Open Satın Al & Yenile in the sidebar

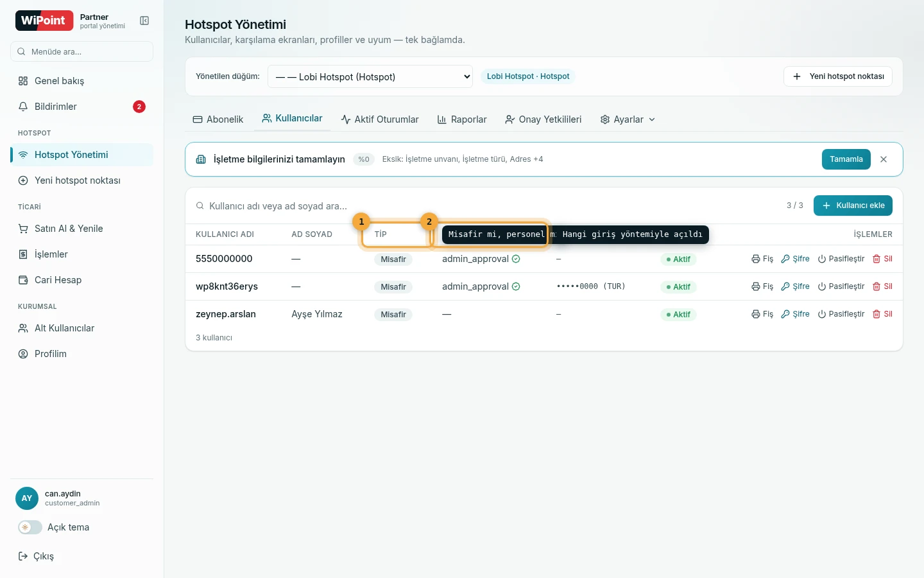coord(81,229)
